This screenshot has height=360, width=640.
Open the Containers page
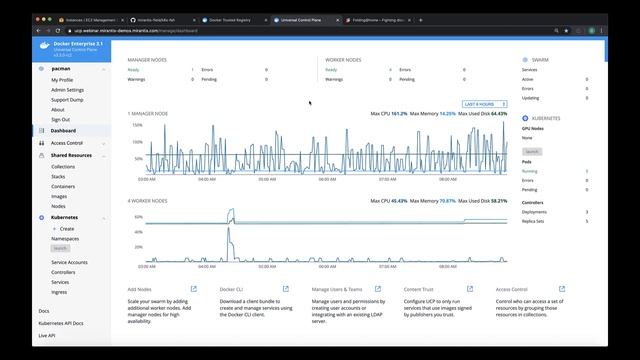(x=63, y=187)
